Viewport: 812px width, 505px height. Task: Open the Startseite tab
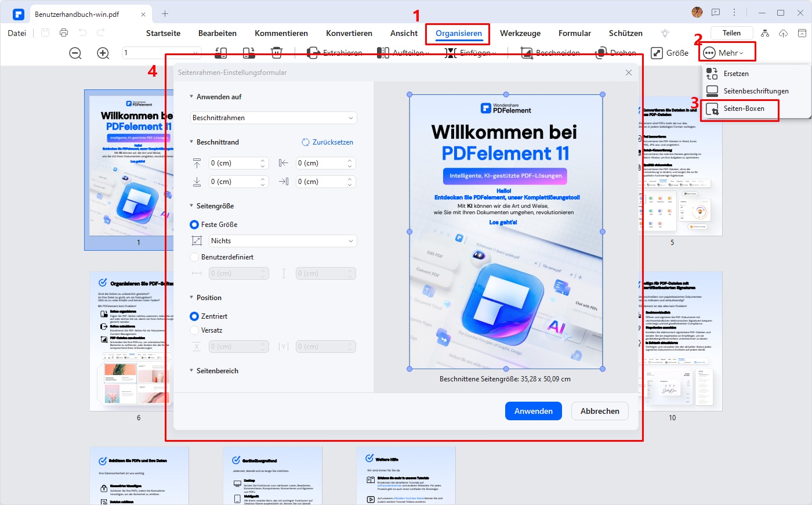163,33
